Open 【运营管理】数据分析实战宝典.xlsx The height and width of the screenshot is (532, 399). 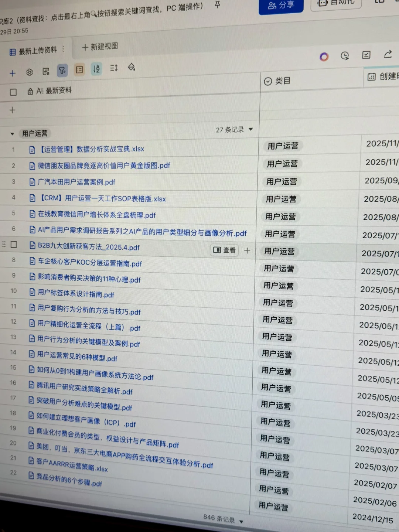click(92, 149)
